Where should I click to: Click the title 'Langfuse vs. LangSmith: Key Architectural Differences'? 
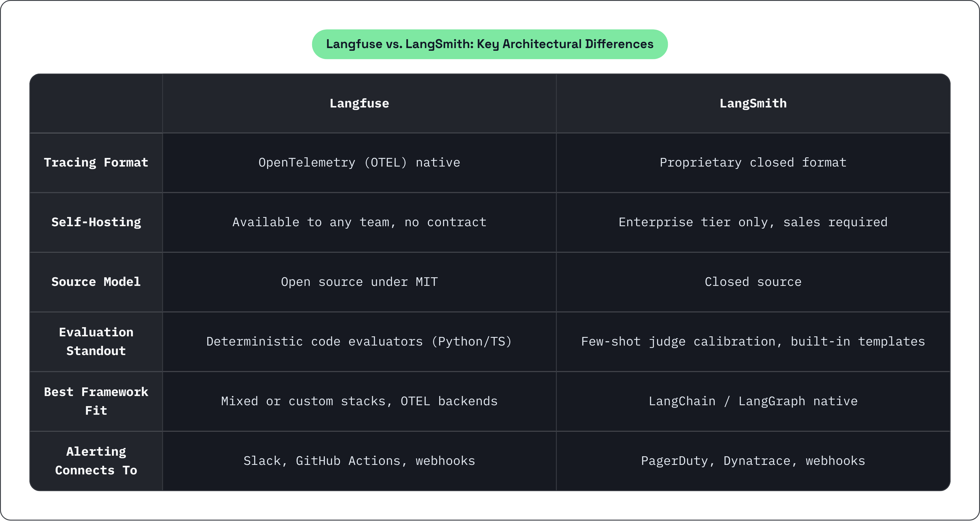tap(490, 44)
